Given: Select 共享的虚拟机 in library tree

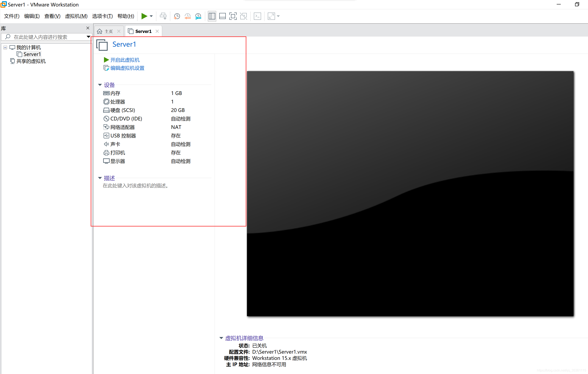Looking at the screenshot, I should [x=31, y=61].
